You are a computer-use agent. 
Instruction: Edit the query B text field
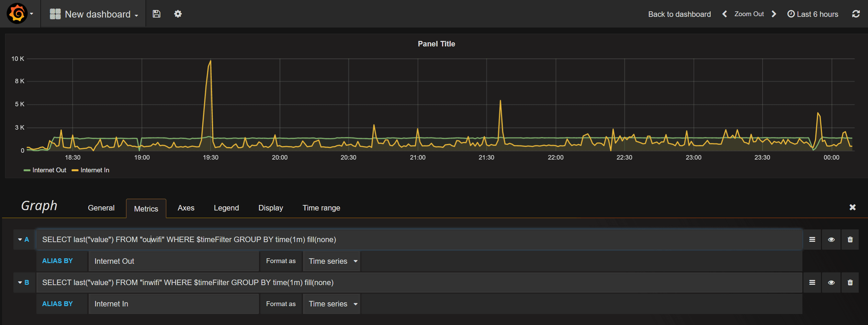click(x=419, y=283)
